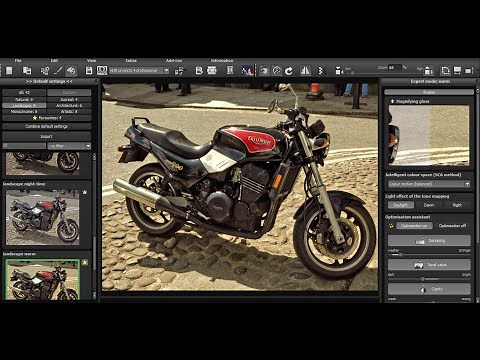Open the Information menu
Image resolution: width=480 pixels, height=360 pixels.
coord(222,61)
